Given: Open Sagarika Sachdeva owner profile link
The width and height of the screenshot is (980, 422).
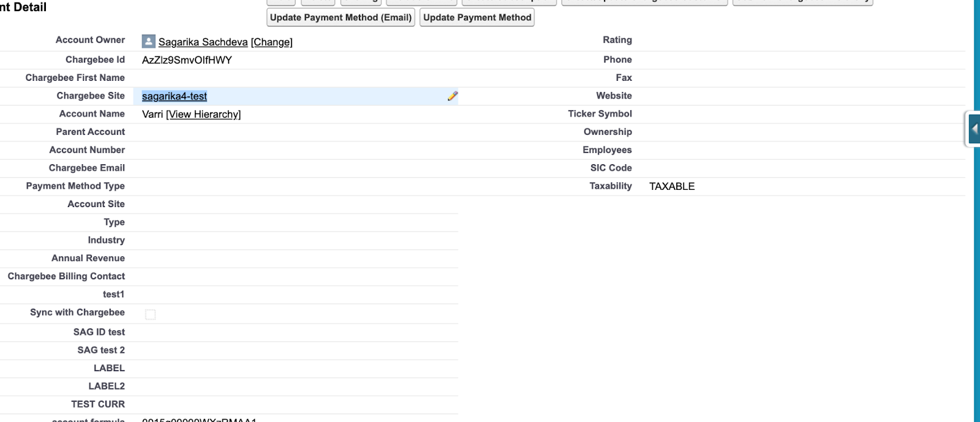Looking at the screenshot, I should pos(203,42).
